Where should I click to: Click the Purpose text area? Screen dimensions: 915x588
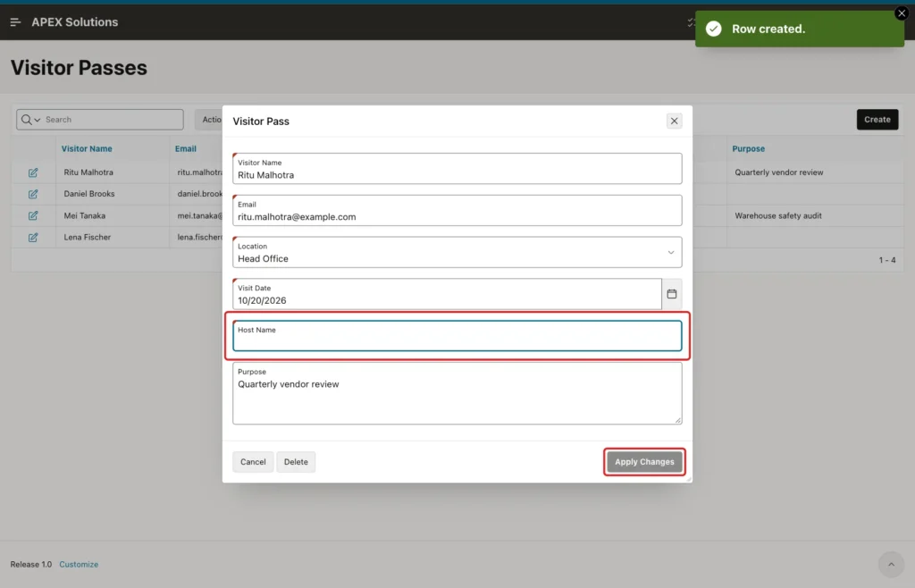click(x=457, y=393)
